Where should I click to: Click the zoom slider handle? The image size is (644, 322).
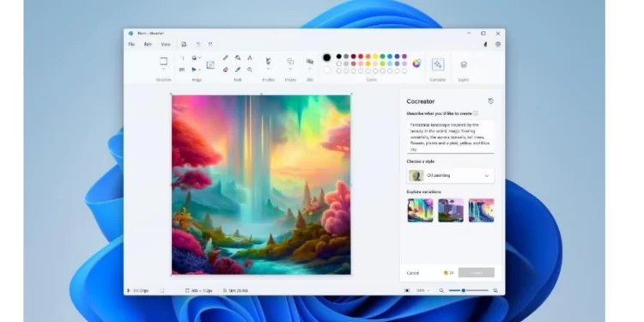point(464,290)
